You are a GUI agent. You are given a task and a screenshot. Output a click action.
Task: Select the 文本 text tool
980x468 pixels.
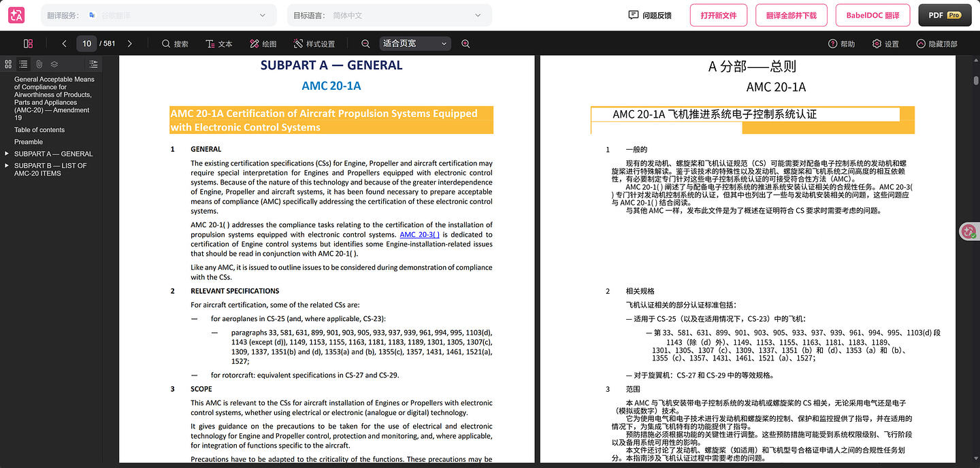pos(219,44)
